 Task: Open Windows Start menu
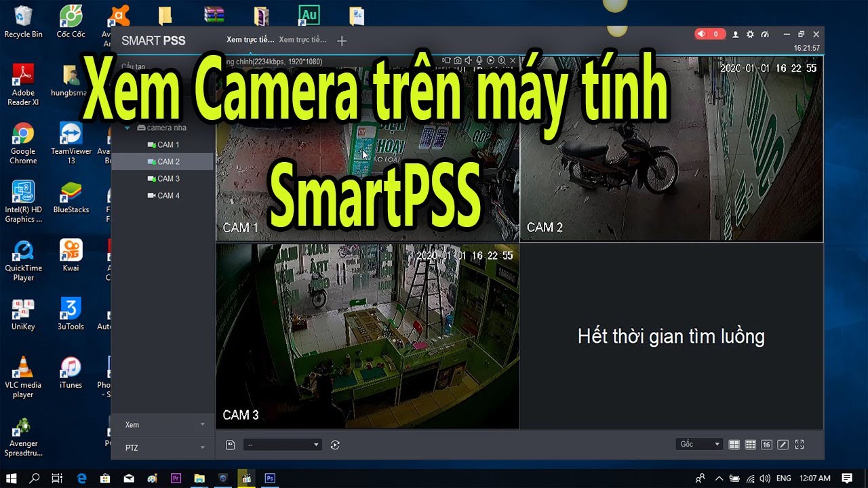pos(12,478)
